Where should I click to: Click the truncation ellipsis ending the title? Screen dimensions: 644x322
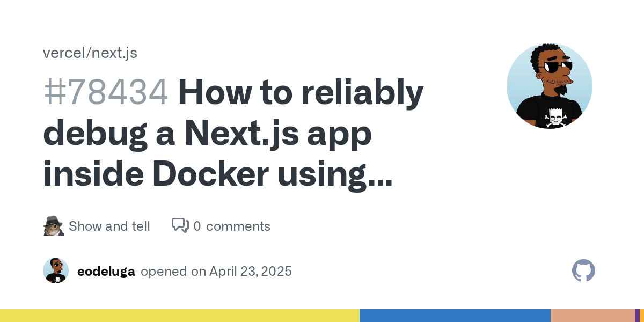point(379,180)
